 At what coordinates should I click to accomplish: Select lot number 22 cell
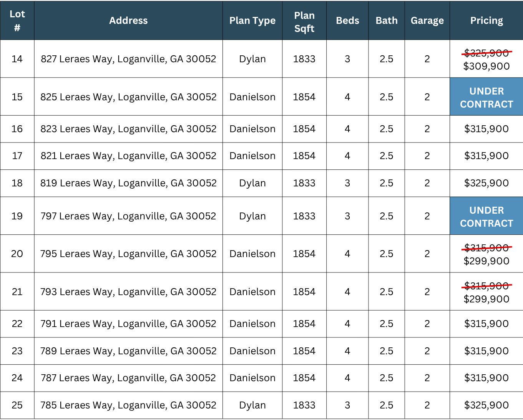17,324
